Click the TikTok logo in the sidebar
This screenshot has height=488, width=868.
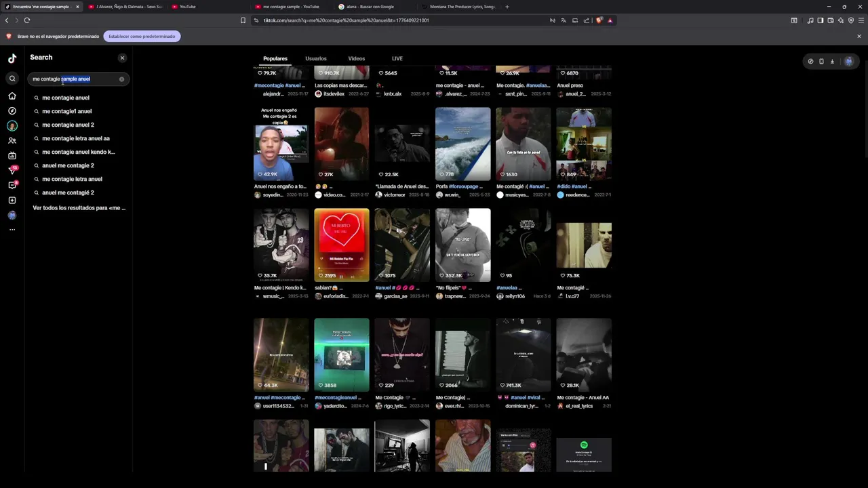point(12,58)
